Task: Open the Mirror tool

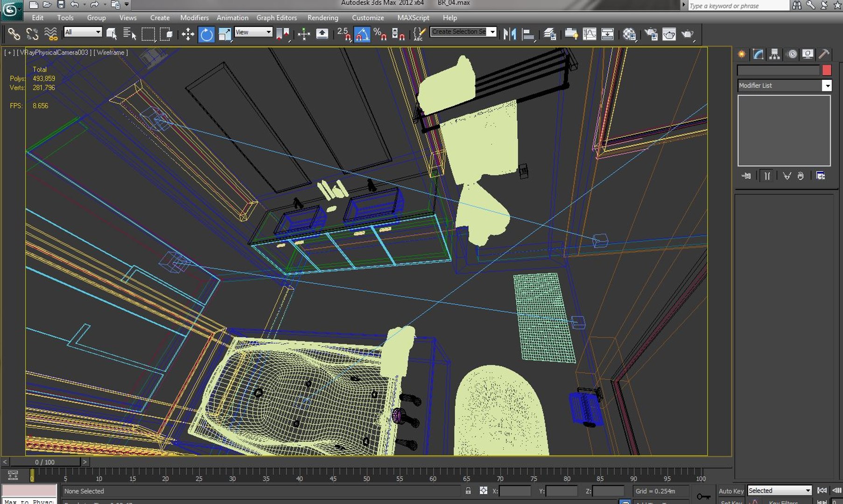Action: tap(510, 34)
